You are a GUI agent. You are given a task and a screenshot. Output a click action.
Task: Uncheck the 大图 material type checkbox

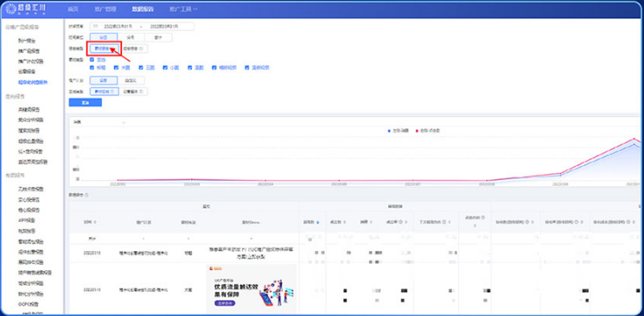coord(116,68)
